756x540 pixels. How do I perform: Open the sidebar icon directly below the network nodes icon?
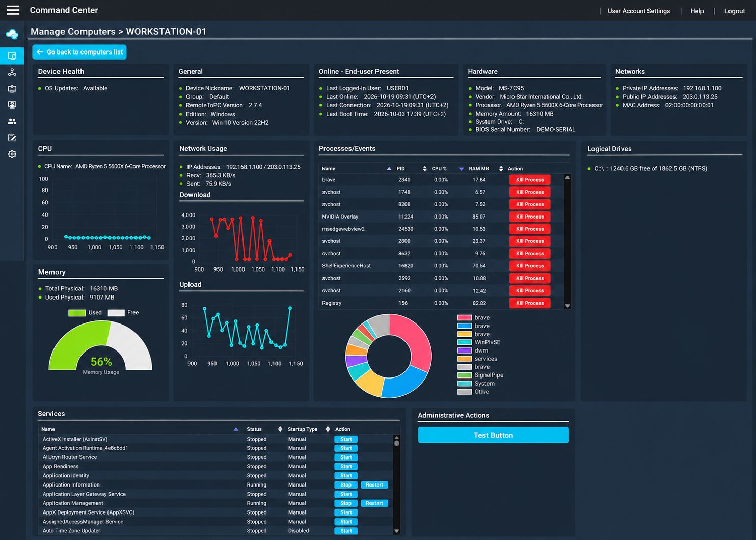(12, 89)
